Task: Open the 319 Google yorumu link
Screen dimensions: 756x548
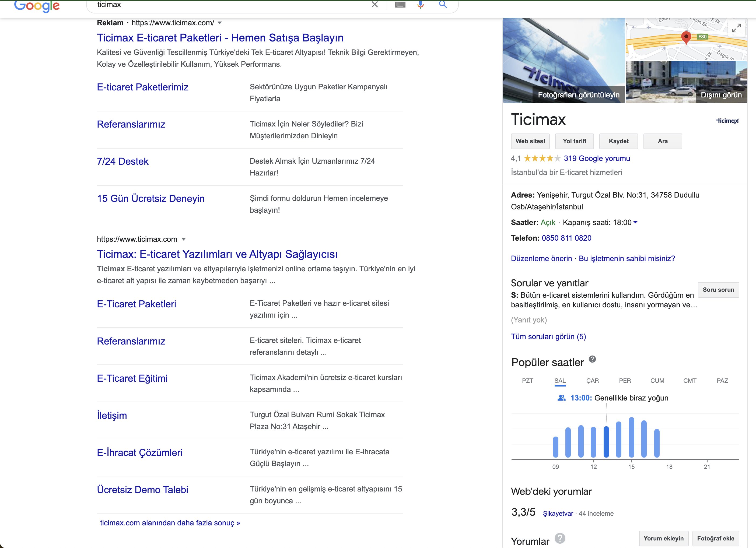Action: pyautogui.click(x=597, y=159)
